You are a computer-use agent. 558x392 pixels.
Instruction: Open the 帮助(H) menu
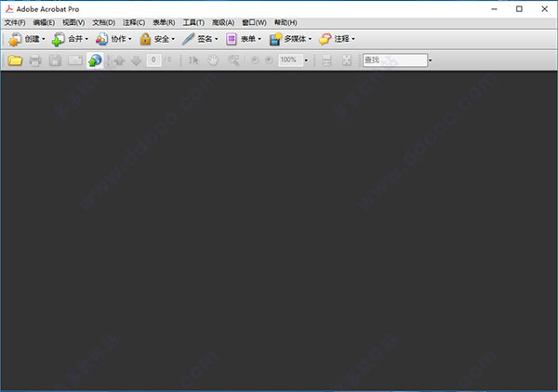286,22
